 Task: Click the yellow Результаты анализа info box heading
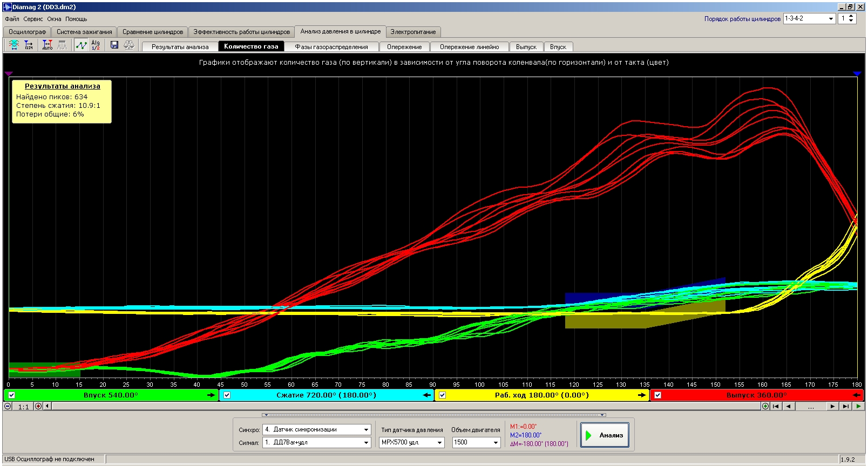pyautogui.click(x=63, y=86)
